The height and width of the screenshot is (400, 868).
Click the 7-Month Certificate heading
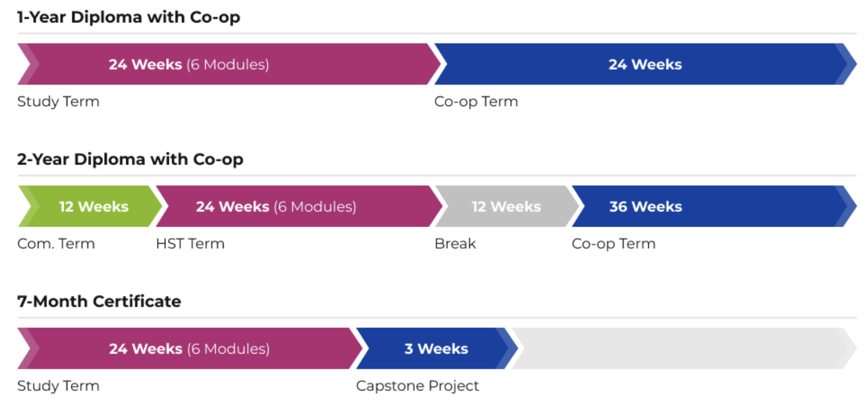[99, 301]
